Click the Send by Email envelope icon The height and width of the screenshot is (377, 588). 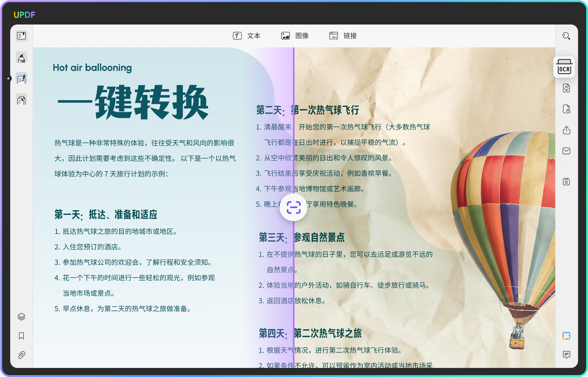pos(566,151)
